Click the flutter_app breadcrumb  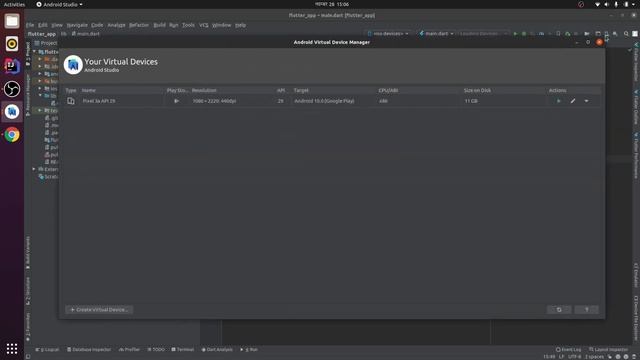pyautogui.click(x=42, y=34)
